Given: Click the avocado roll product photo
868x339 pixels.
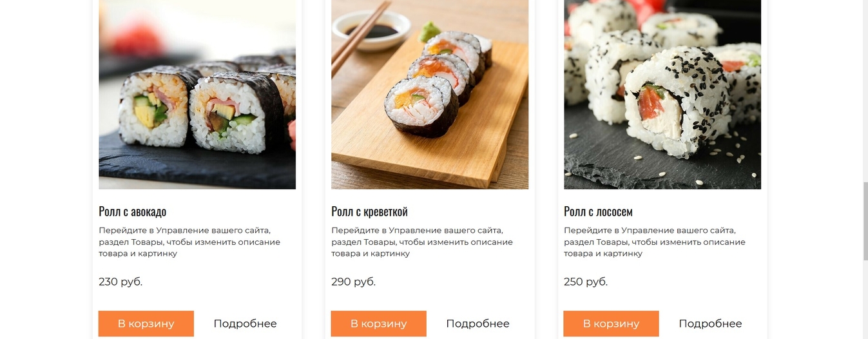Looking at the screenshot, I should tap(197, 94).
